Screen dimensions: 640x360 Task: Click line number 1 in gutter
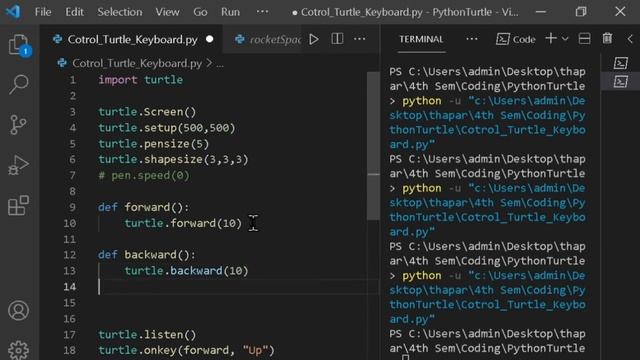coord(73,80)
